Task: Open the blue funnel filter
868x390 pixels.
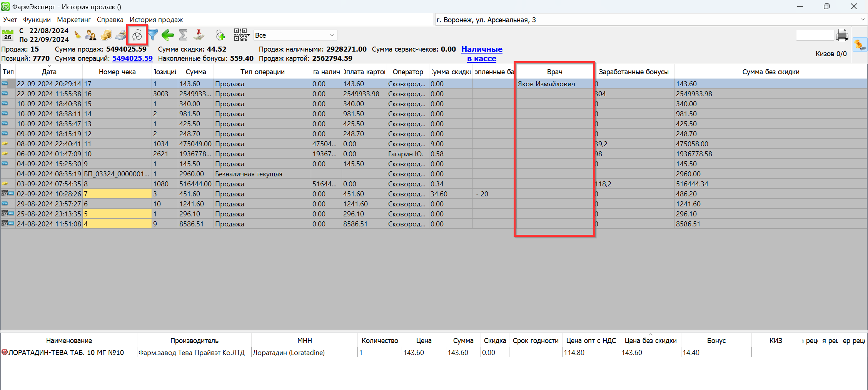Action: tap(153, 35)
